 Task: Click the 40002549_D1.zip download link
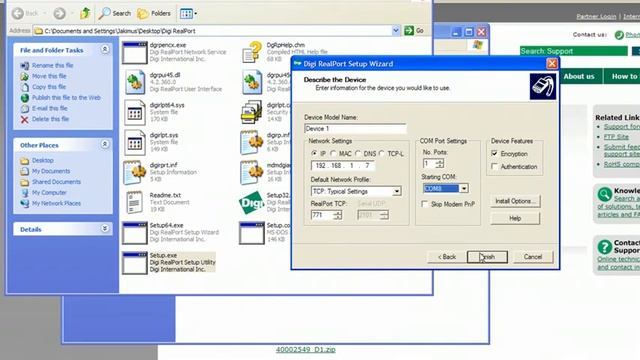(306, 349)
